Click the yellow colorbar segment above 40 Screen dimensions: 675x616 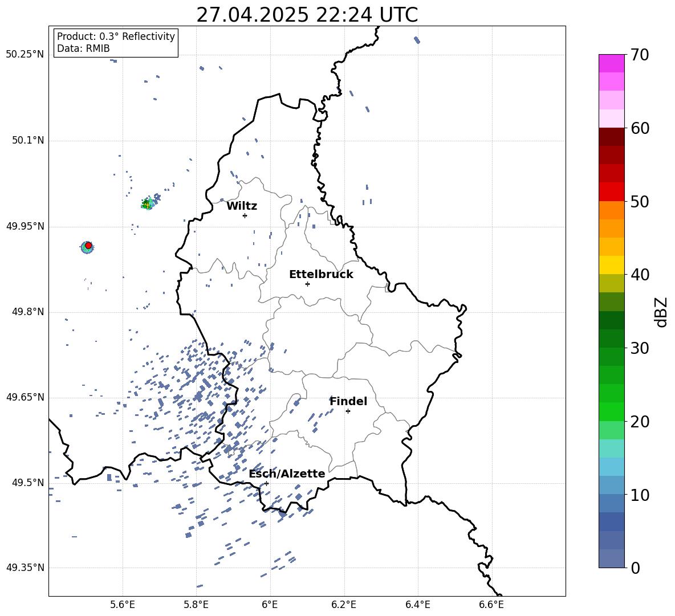coord(611,266)
